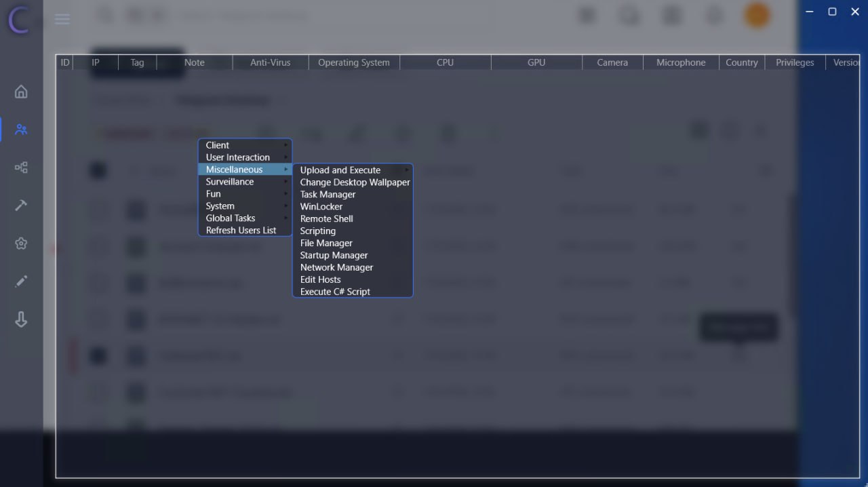Image resolution: width=868 pixels, height=487 pixels.
Task: Select the Users icon in sidebar
Action: [x=21, y=129]
